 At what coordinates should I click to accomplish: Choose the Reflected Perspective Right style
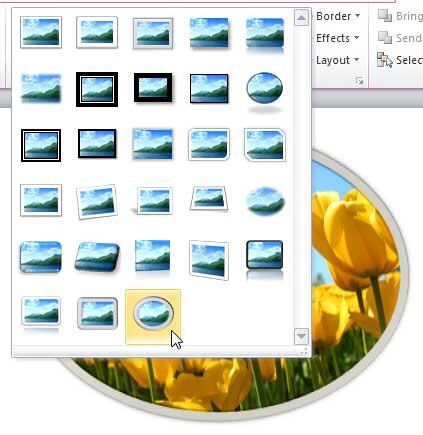tap(153, 257)
